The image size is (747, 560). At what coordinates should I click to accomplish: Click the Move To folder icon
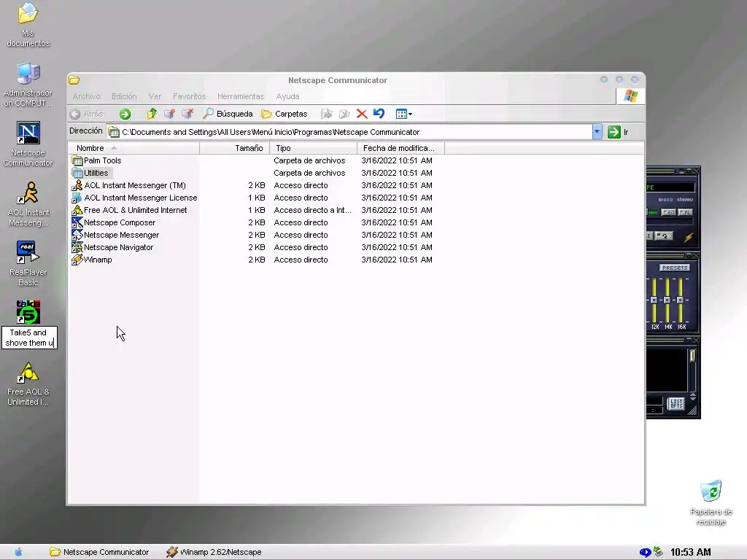326,114
